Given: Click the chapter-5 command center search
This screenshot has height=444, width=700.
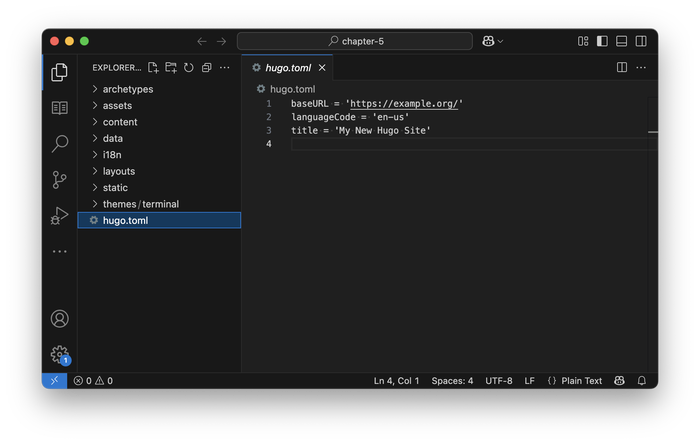Looking at the screenshot, I should point(355,41).
